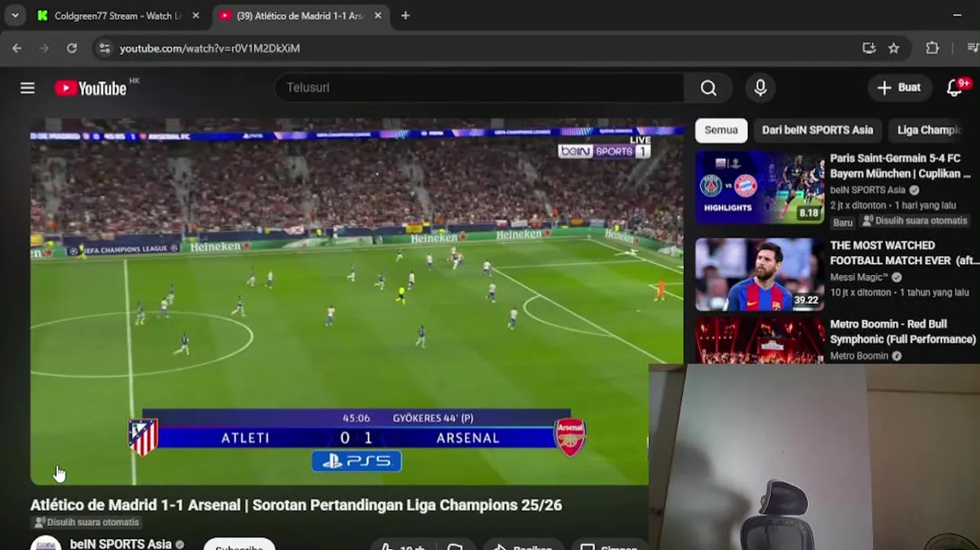Switch to Coldgreen77 Stream tab
This screenshot has height=550, width=980.
118,15
